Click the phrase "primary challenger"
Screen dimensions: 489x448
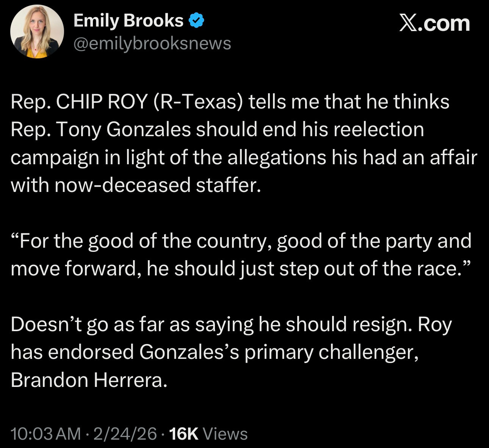click(x=331, y=352)
